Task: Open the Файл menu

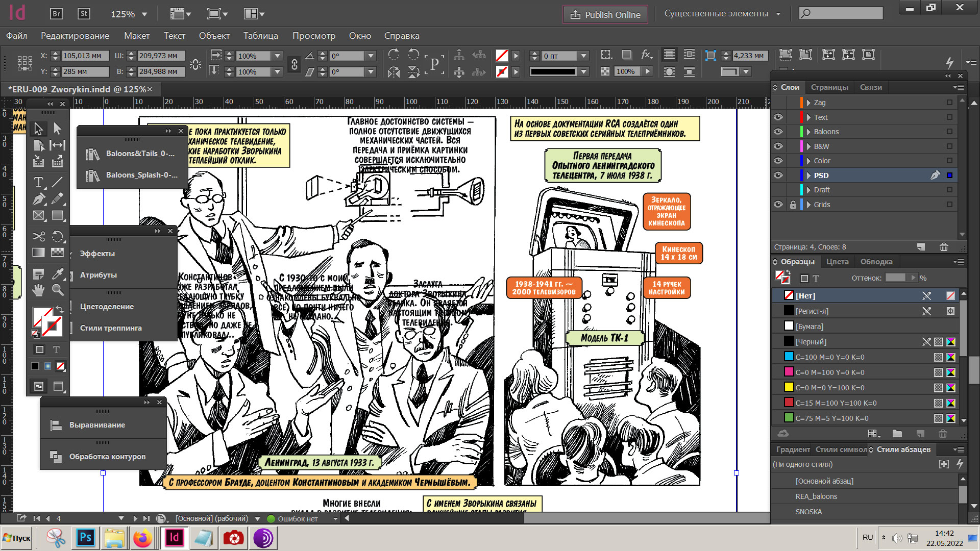Action: [16, 36]
